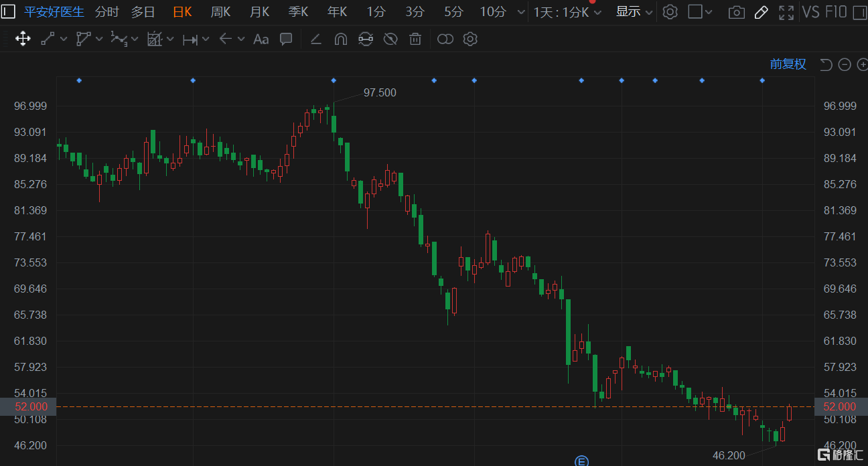Expand the layout options dropdown arrow

(x=709, y=12)
